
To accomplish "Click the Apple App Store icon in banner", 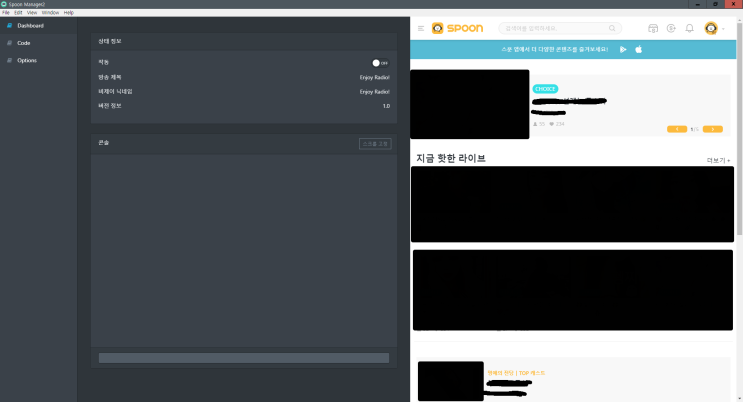I will pos(639,49).
